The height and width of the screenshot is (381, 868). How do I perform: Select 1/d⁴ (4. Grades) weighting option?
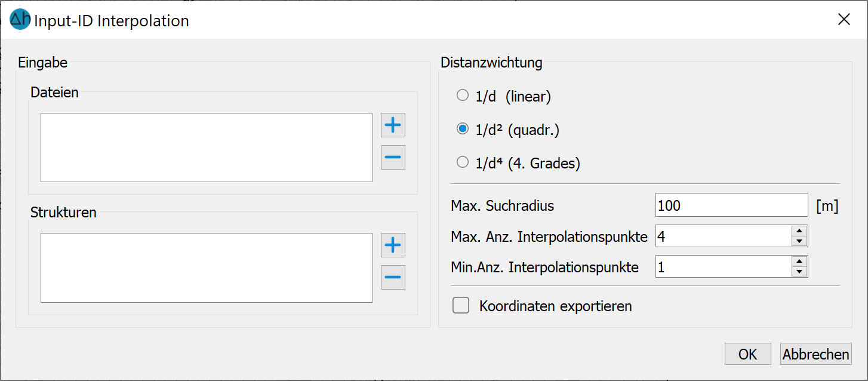tap(463, 162)
